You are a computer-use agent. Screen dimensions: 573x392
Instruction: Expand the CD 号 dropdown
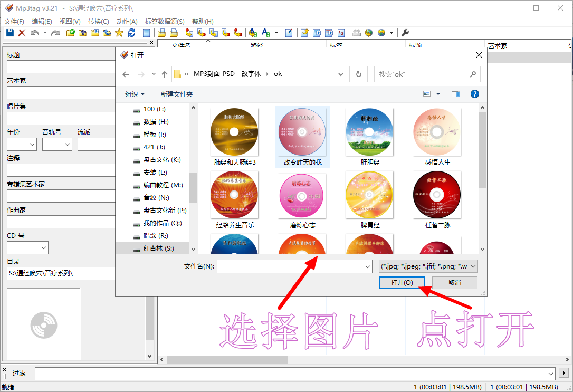44,247
